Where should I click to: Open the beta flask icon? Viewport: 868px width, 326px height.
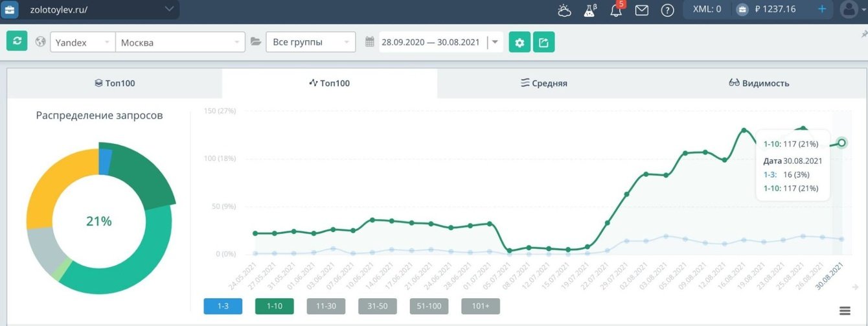coord(589,10)
